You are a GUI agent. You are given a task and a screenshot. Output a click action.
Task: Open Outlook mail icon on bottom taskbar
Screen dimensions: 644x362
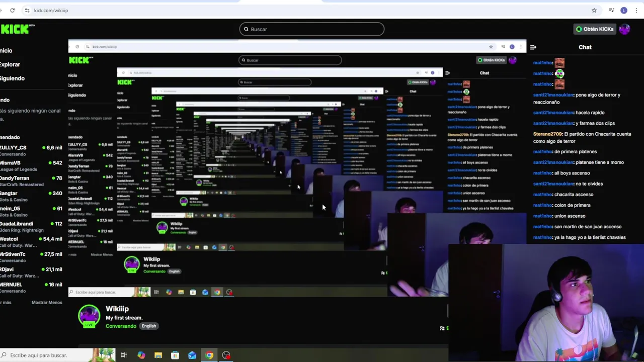click(192, 355)
